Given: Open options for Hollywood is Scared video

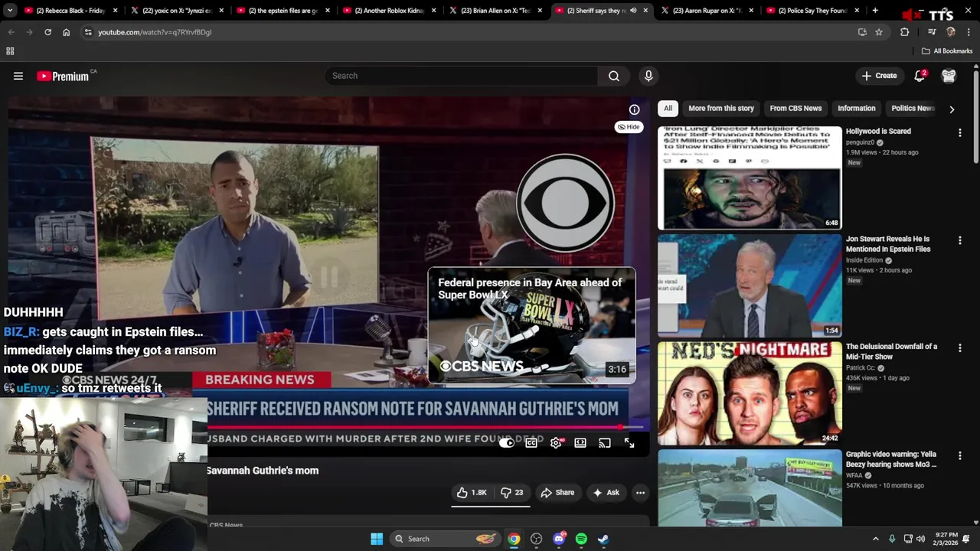Looking at the screenshot, I should (959, 132).
